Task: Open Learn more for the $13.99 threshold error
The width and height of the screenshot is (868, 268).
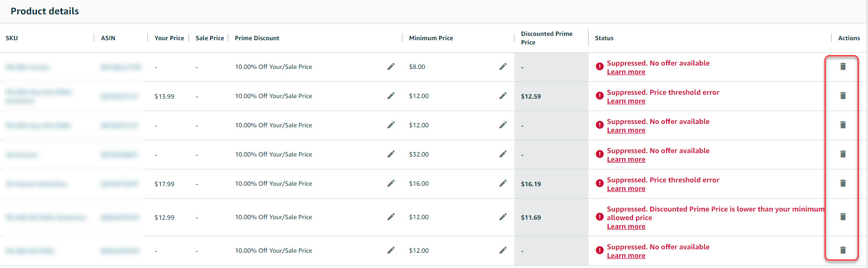Action: coord(626,101)
